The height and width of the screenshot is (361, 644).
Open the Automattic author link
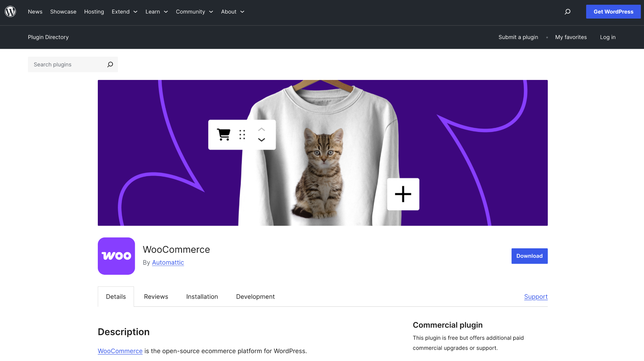168,262
